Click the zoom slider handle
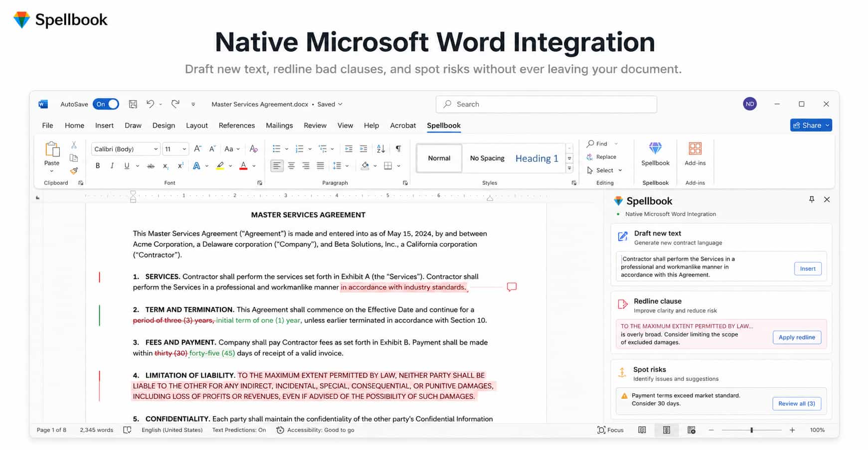Image resolution: width=868 pixels, height=450 pixels. coord(751,430)
